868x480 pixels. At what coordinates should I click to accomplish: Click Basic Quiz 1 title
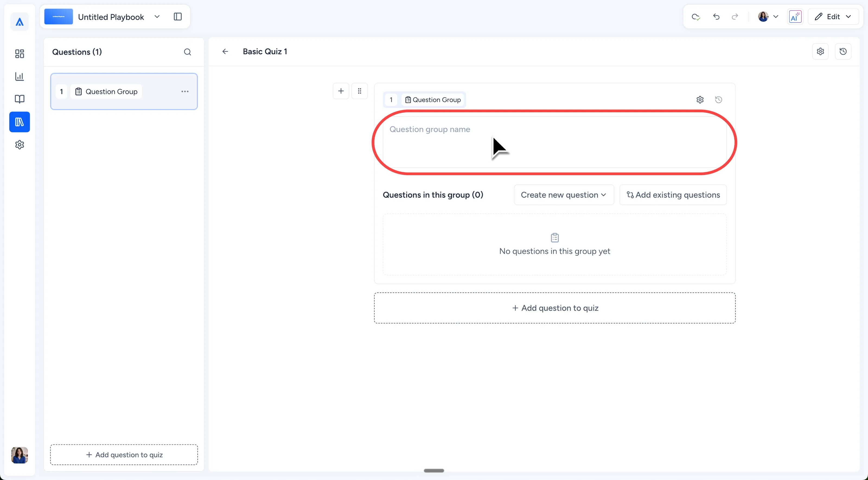tap(265, 52)
